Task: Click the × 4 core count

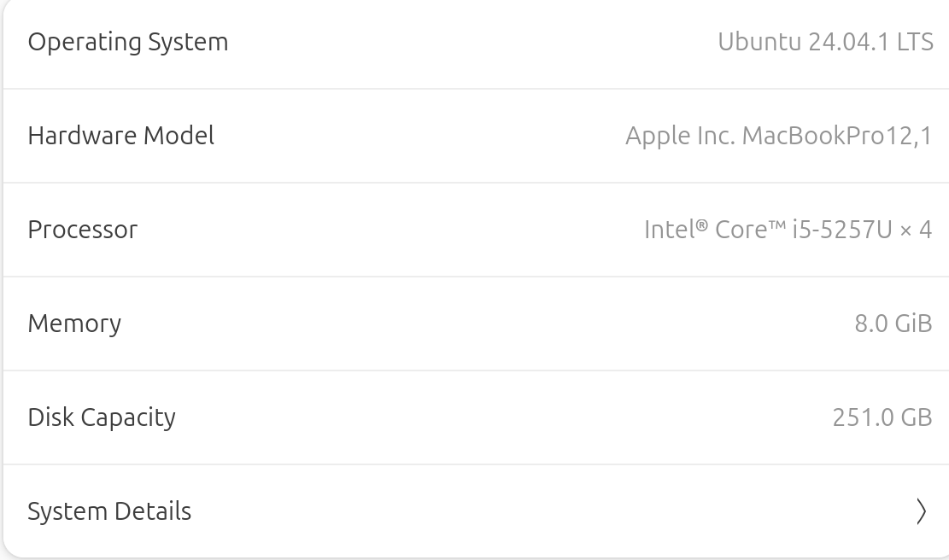Action: point(916,230)
